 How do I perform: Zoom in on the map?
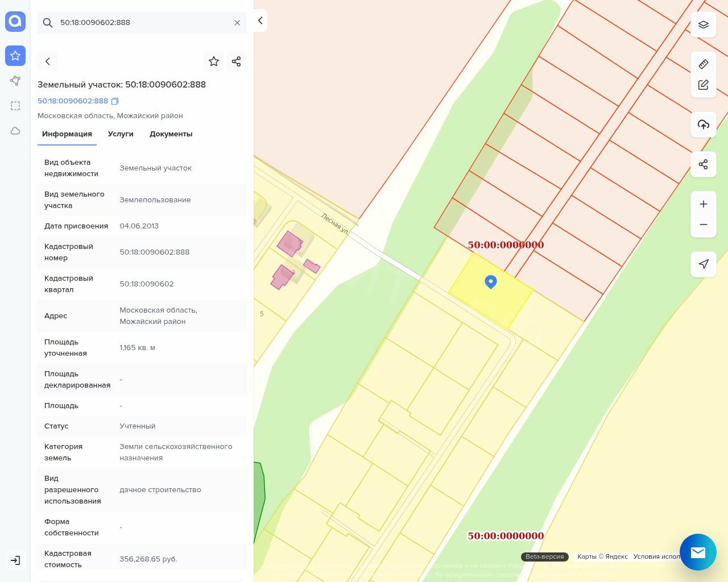(x=703, y=204)
